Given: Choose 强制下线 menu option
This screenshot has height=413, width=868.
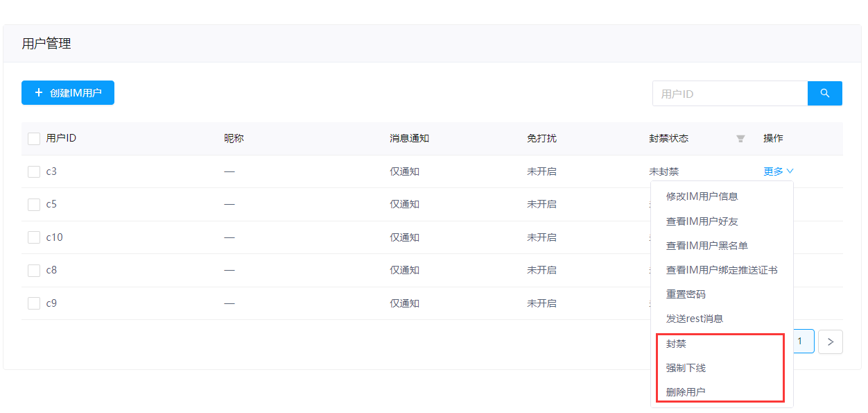Looking at the screenshot, I should coord(686,368).
